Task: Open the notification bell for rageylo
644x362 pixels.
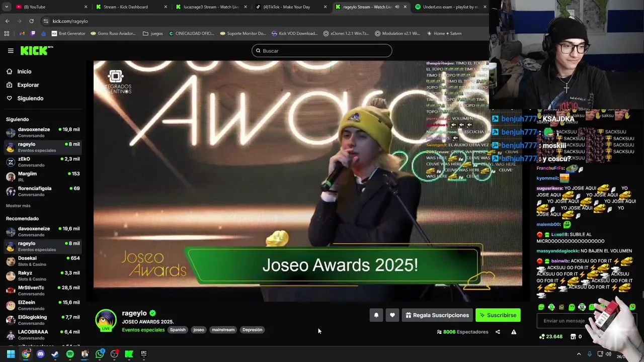Action: coord(376,315)
